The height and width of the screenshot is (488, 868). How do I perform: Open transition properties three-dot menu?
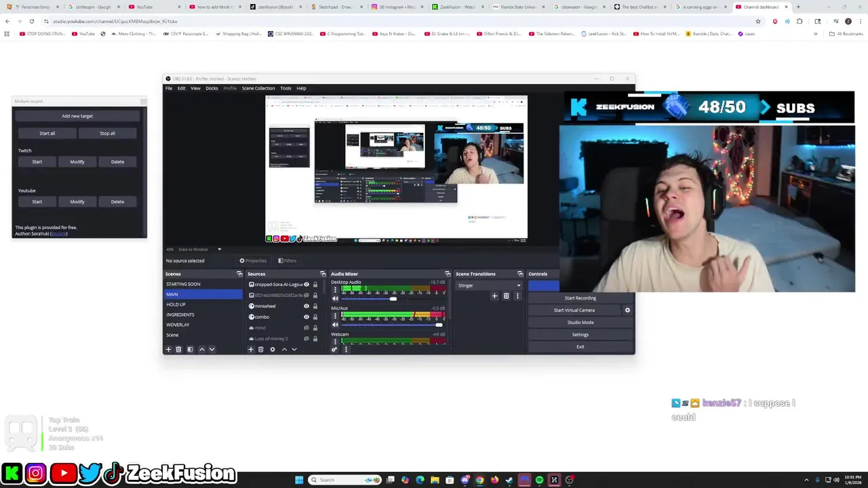[517, 296]
